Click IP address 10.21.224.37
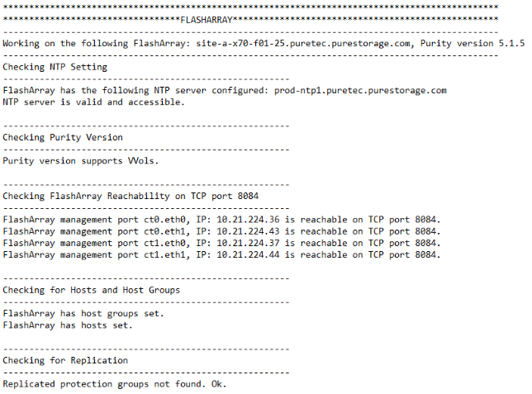Screen dimensions: 532x394 point(248,243)
